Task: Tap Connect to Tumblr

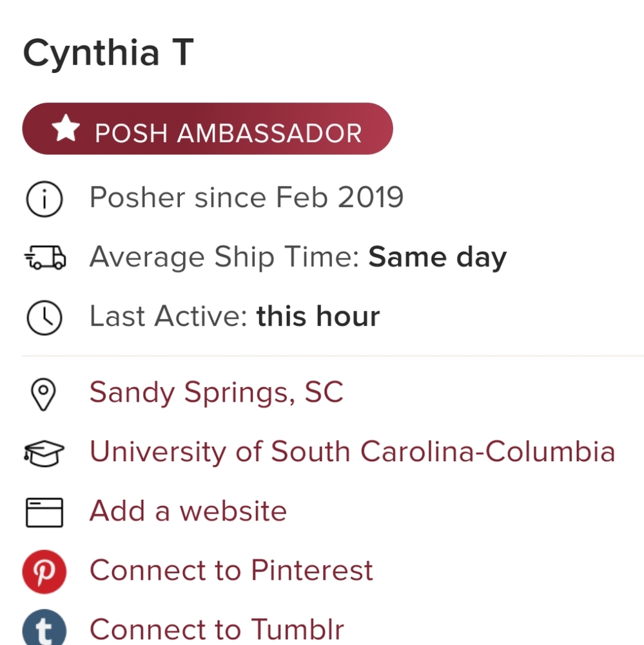Action: tap(216, 630)
